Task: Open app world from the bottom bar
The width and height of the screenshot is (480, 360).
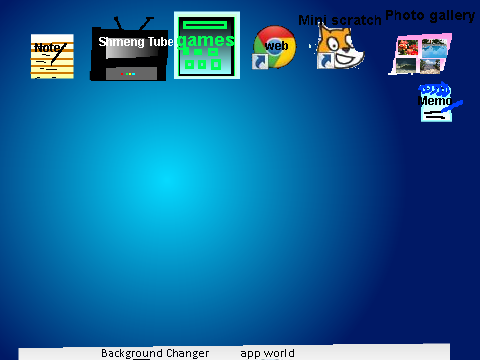Action: (x=267, y=353)
